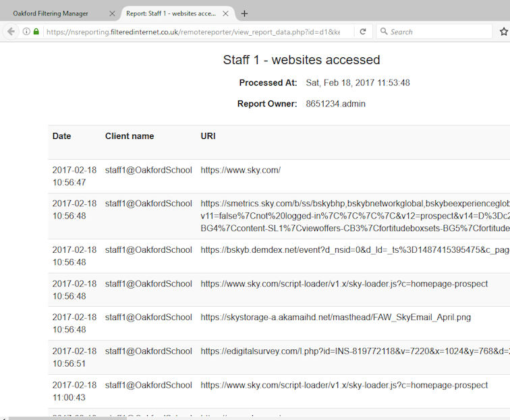Bookmark this page with the star icon

click(504, 32)
